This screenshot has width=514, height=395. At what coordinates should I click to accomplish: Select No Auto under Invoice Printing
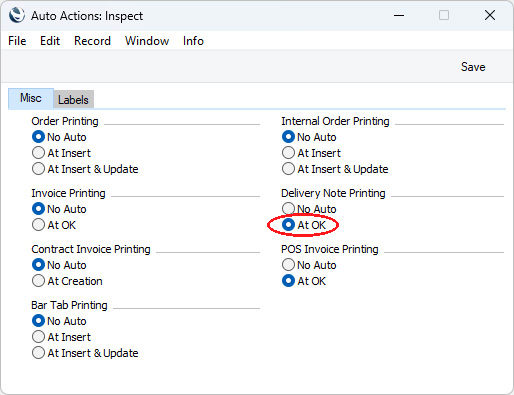(x=59, y=209)
